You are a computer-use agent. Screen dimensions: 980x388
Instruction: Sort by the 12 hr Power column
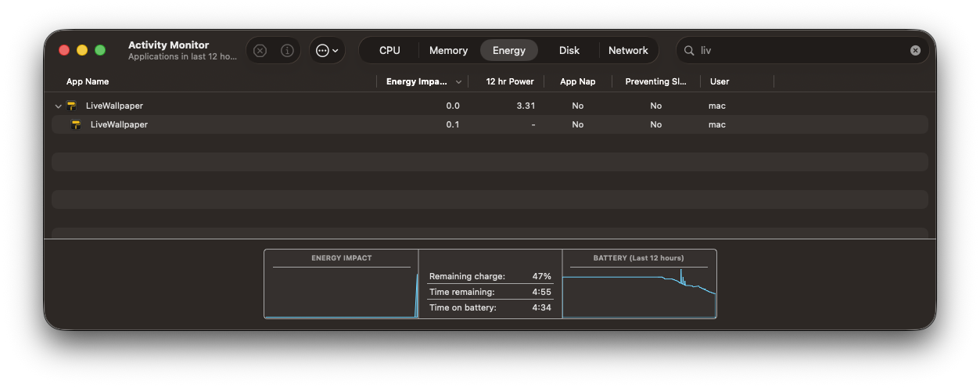510,81
